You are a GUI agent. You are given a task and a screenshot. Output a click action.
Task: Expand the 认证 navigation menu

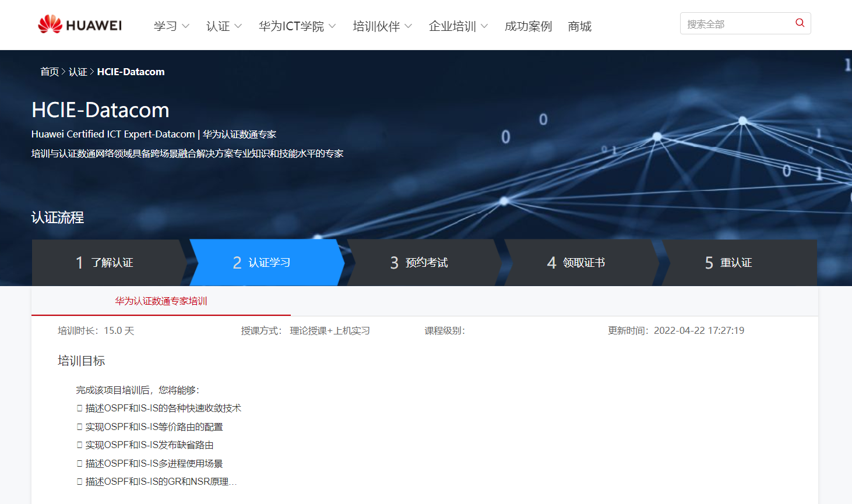[x=224, y=26]
